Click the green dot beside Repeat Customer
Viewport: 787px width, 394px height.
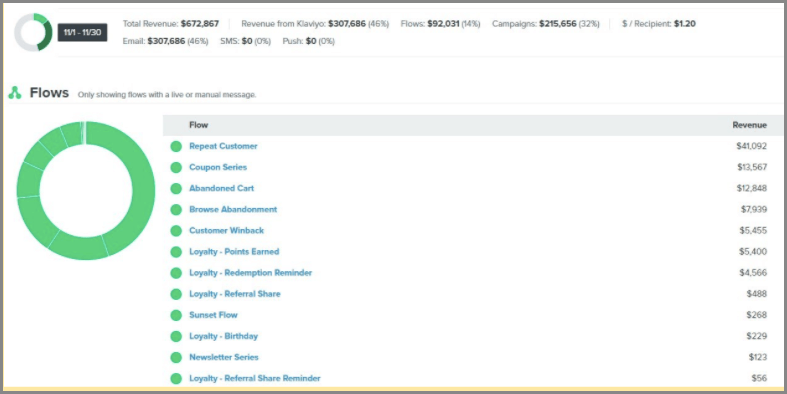pyautogui.click(x=176, y=147)
